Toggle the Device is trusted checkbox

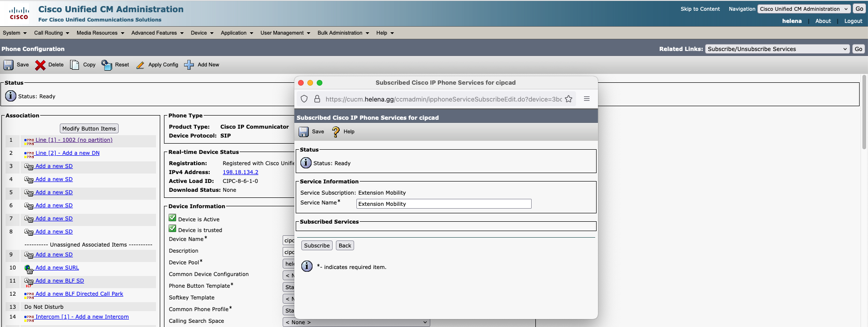pyautogui.click(x=172, y=229)
